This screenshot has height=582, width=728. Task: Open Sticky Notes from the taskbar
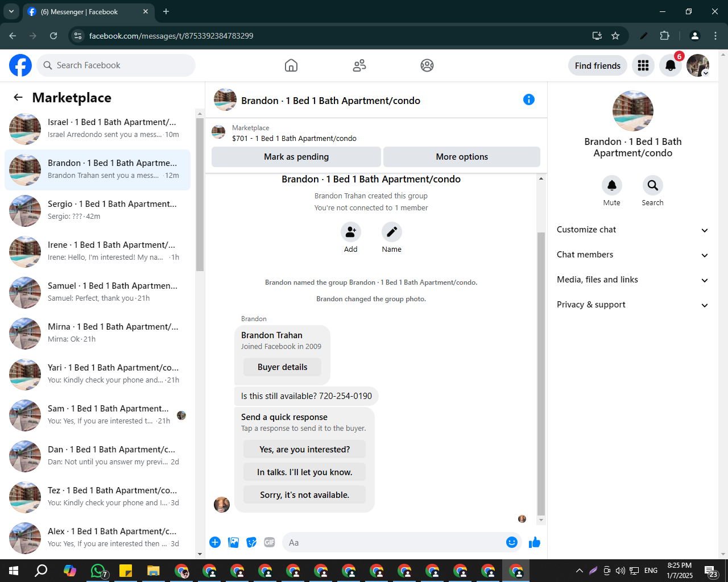point(126,571)
